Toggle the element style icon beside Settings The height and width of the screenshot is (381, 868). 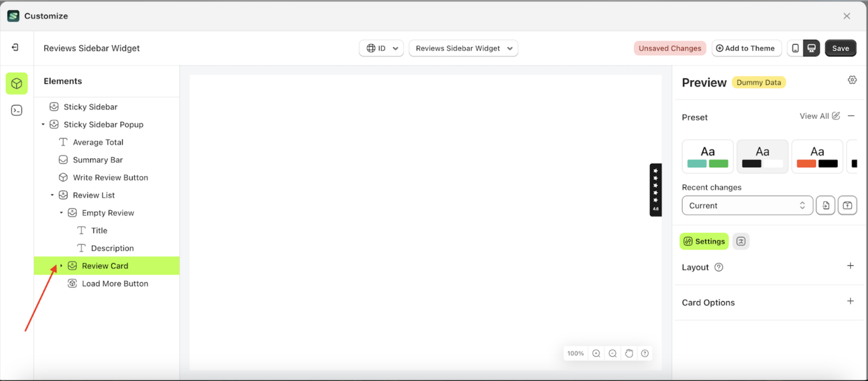click(741, 241)
